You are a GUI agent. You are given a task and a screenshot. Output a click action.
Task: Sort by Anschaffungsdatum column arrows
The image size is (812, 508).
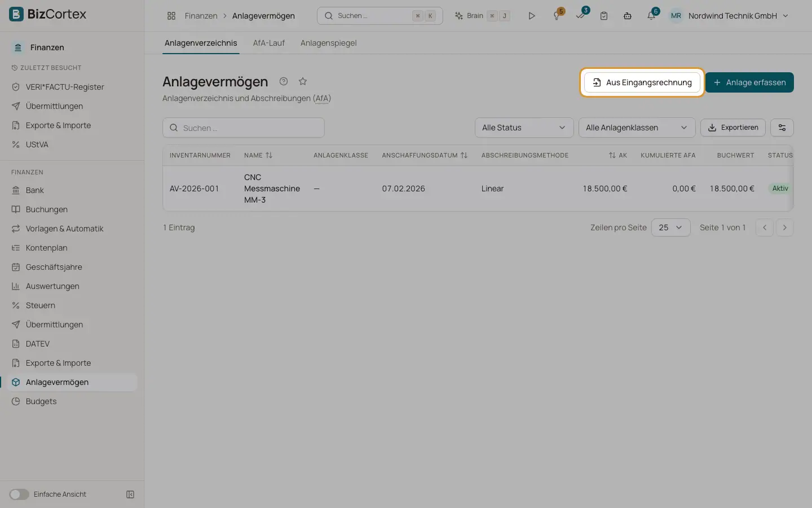point(464,155)
